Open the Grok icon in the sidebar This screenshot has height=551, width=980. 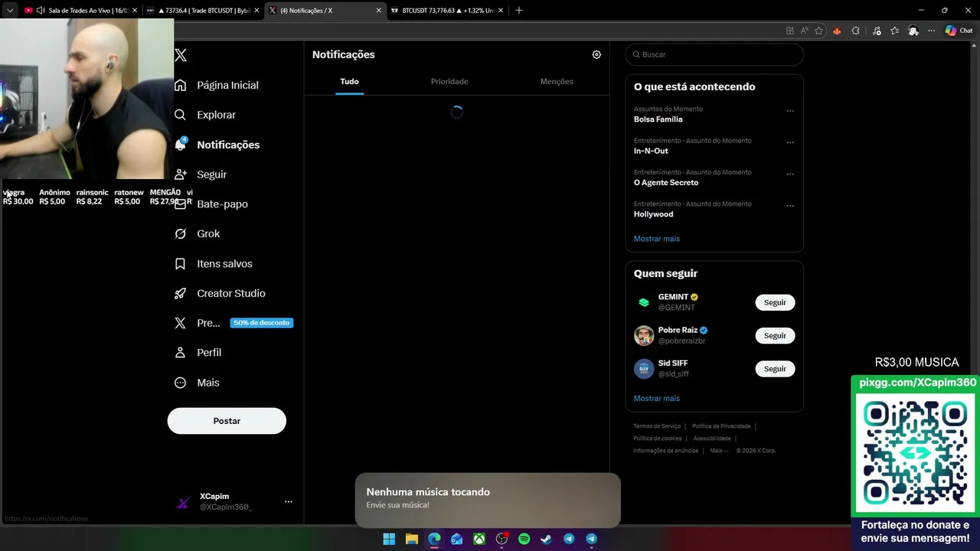click(x=180, y=234)
